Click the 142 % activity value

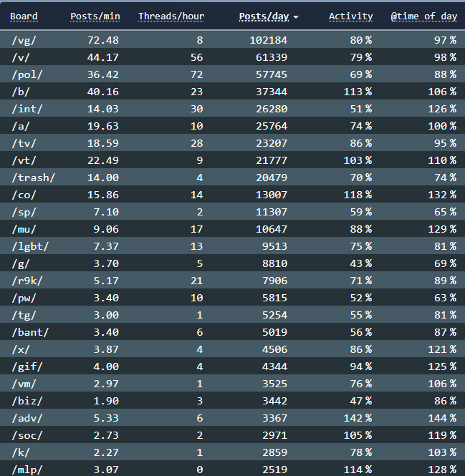click(358, 418)
